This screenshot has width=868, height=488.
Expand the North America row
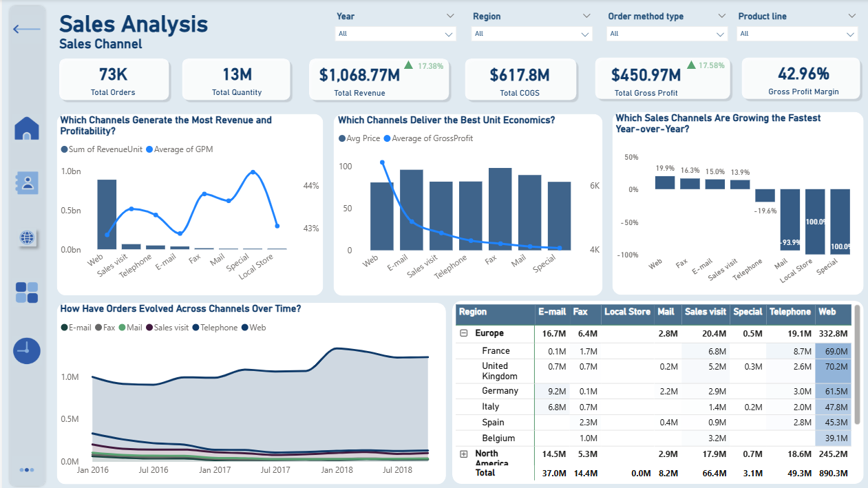coord(464,454)
